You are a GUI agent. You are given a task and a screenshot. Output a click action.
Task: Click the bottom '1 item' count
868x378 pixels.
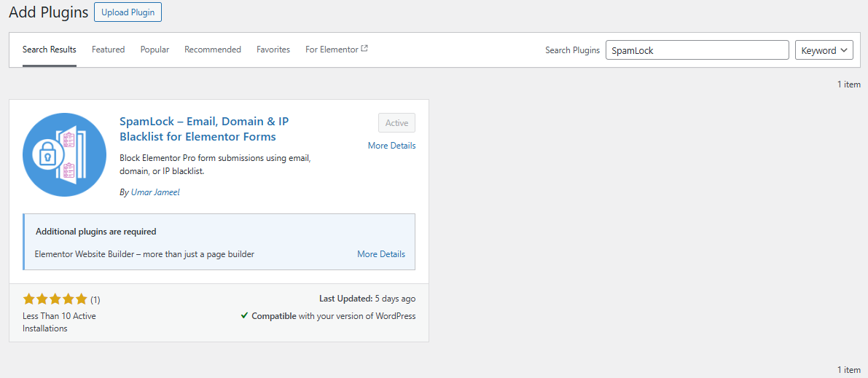[x=848, y=369]
